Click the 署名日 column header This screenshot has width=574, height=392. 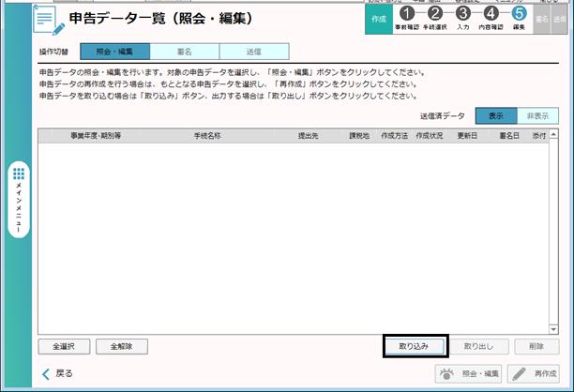509,136
